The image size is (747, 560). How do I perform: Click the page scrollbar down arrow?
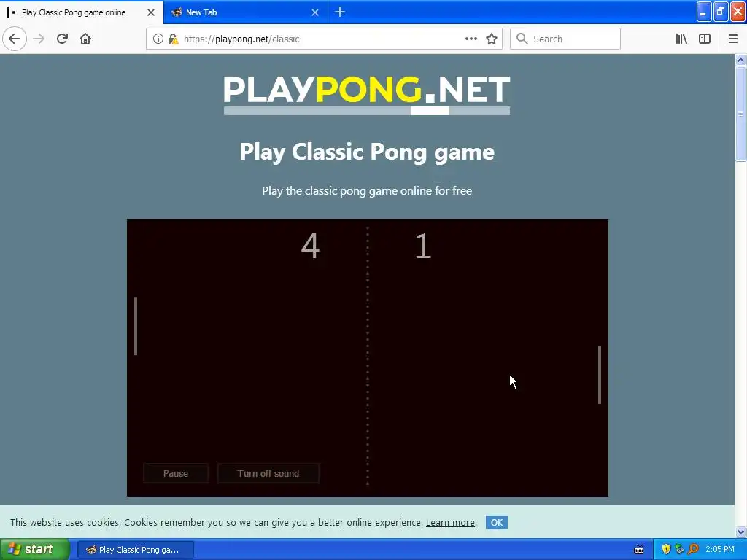(740, 532)
